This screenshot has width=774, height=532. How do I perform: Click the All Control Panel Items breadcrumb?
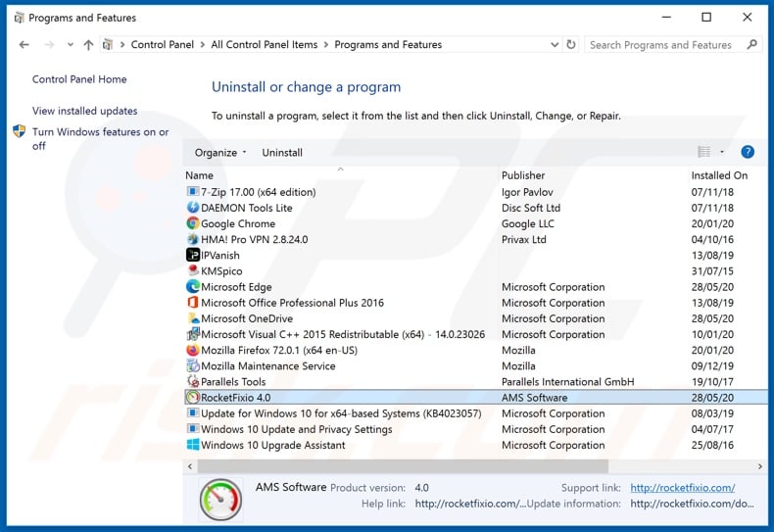click(x=264, y=45)
